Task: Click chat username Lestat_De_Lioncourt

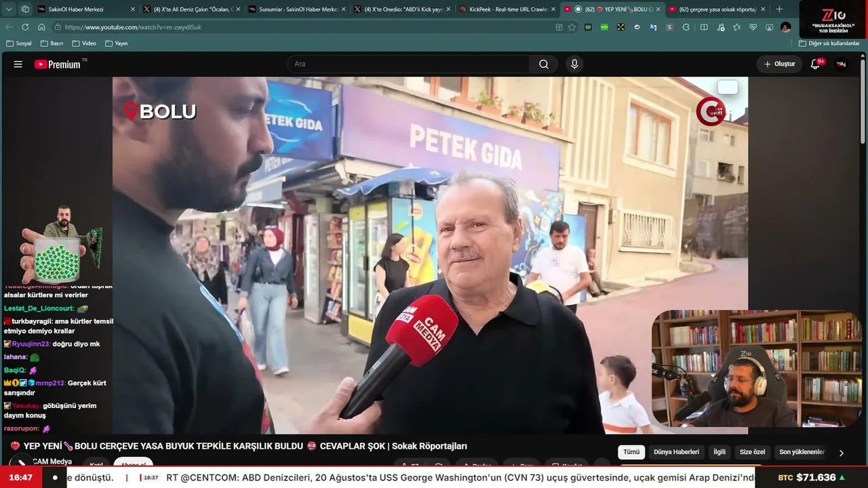Action: pyautogui.click(x=39, y=308)
